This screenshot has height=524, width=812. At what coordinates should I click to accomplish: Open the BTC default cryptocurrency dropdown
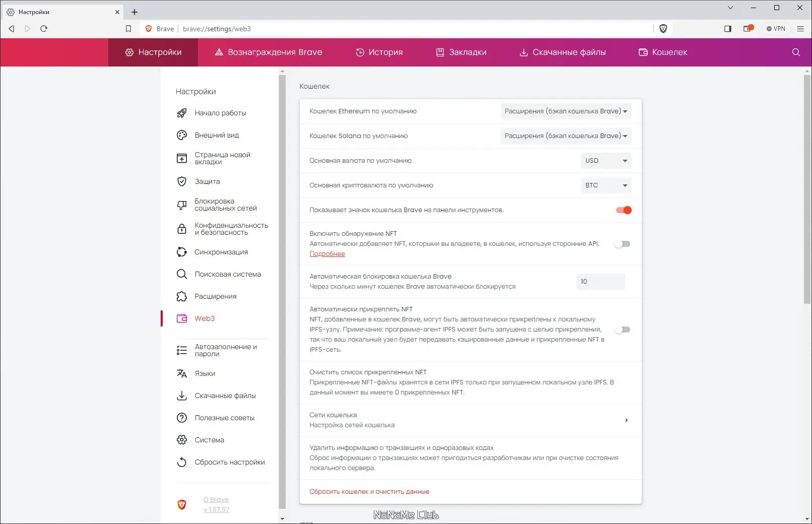coord(606,185)
